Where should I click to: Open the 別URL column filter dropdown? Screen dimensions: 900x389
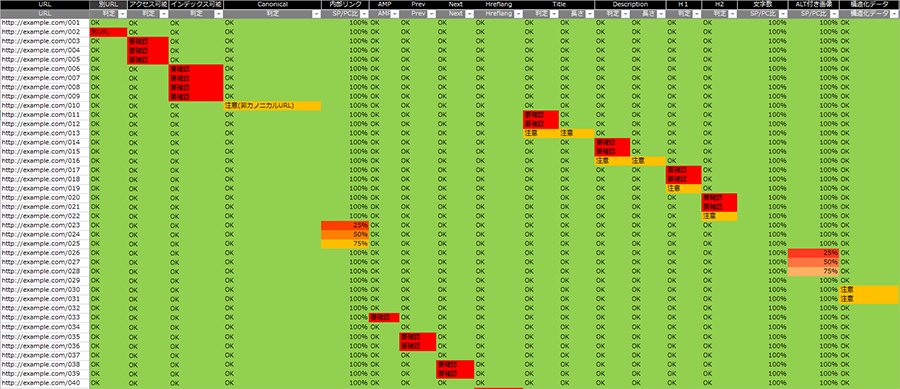tap(122, 14)
